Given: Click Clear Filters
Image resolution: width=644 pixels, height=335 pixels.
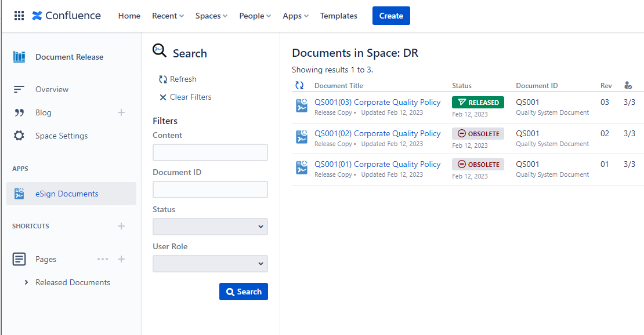Looking at the screenshot, I should click(x=185, y=97).
